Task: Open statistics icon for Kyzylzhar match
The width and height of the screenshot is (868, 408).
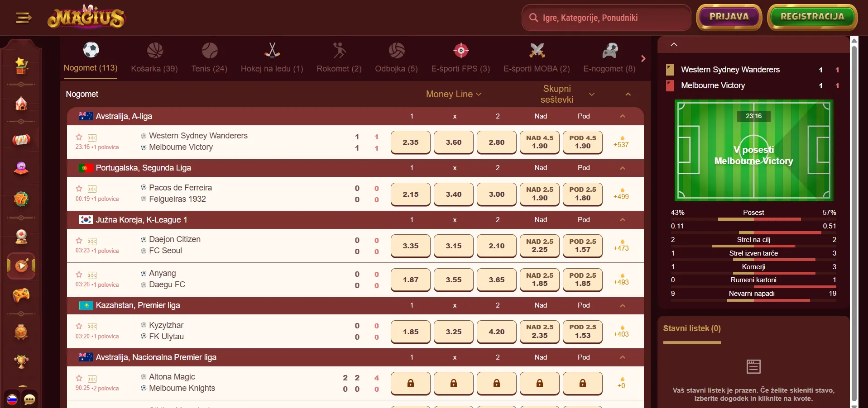Action: pos(92,327)
